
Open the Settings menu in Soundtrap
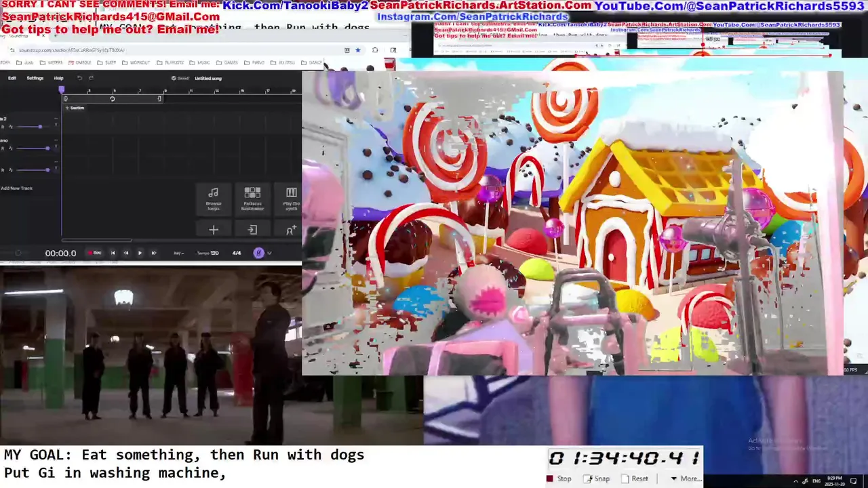[x=35, y=78]
